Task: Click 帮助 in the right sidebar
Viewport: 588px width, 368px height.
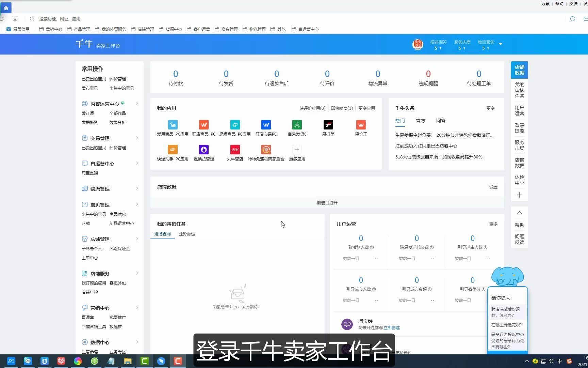Action: coord(520,225)
